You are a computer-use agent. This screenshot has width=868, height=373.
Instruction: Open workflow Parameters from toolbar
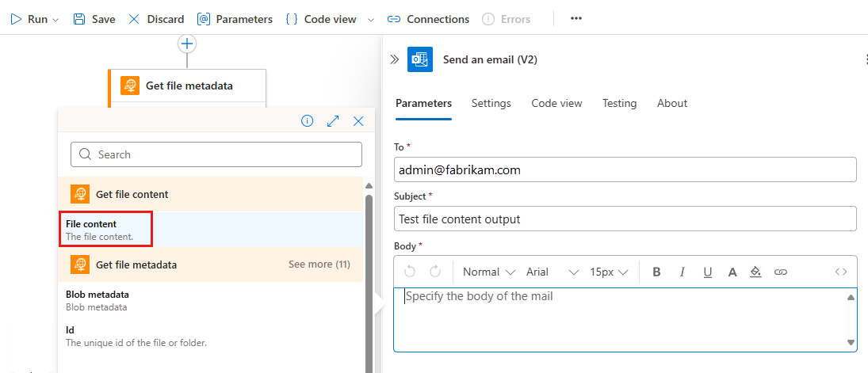tap(235, 19)
